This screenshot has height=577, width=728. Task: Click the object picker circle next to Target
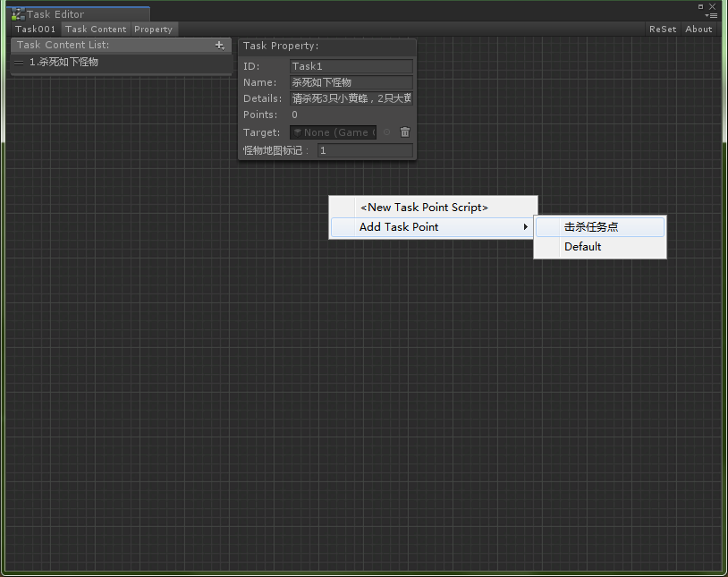(386, 132)
